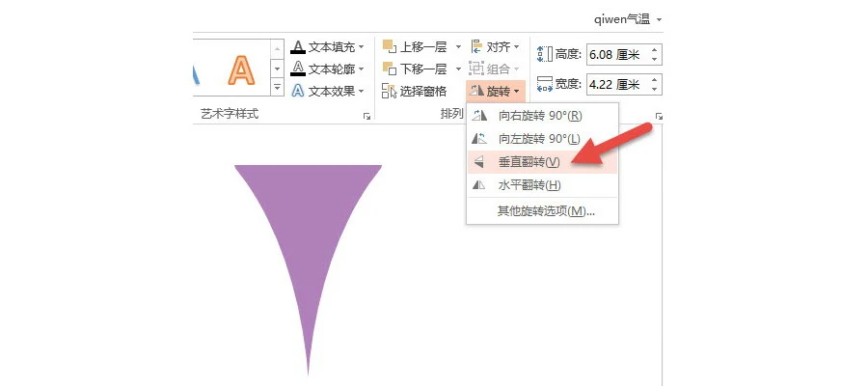Open the 对齐 align dropdown
The height and width of the screenshot is (386, 868).
point(495,46)
